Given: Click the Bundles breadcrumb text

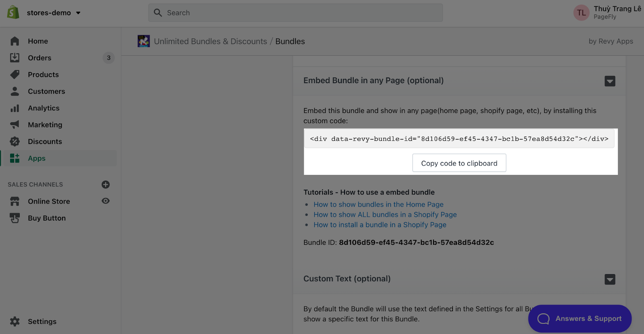Looking at the screenshot, I should point(290,41).
